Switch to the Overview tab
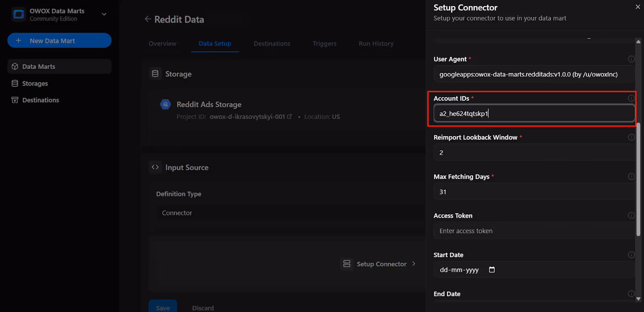Viewport: 644px width, 312px height. [x=163, y=44]
